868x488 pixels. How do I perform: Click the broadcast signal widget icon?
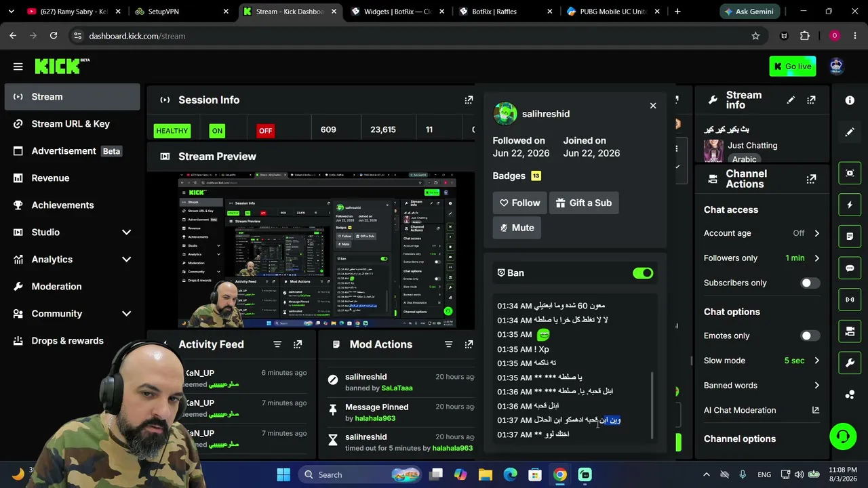click(850, 300)
